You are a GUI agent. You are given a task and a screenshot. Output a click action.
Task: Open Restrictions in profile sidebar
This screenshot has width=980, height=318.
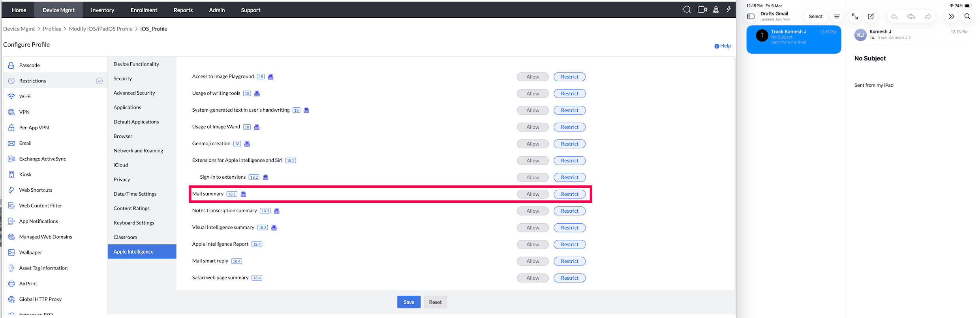point(56,81)
